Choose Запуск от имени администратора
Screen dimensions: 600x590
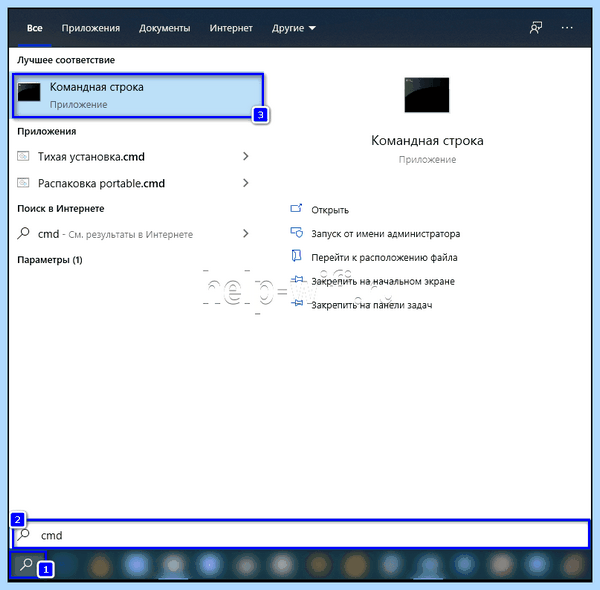(x=386, y=234)
